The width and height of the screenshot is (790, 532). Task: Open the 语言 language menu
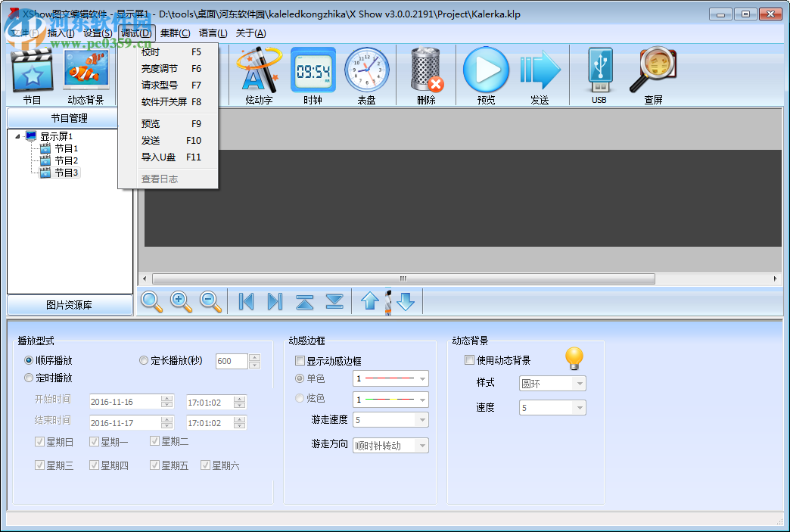click(x=213, y=33)
